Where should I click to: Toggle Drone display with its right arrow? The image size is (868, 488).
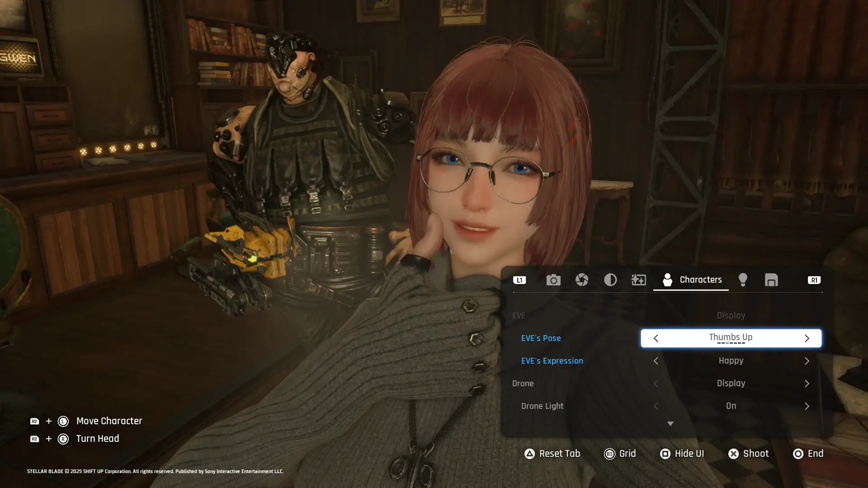pyautogui.click(x=807, y=384)
